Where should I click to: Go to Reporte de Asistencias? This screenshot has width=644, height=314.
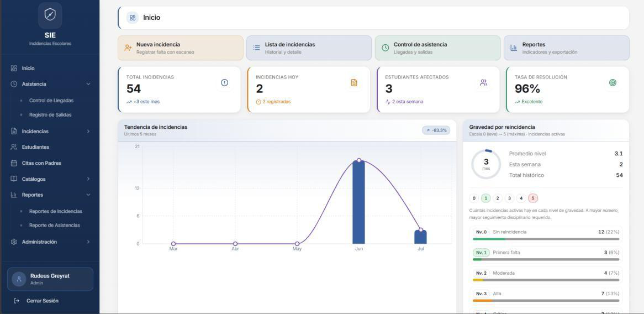(54, 225)
